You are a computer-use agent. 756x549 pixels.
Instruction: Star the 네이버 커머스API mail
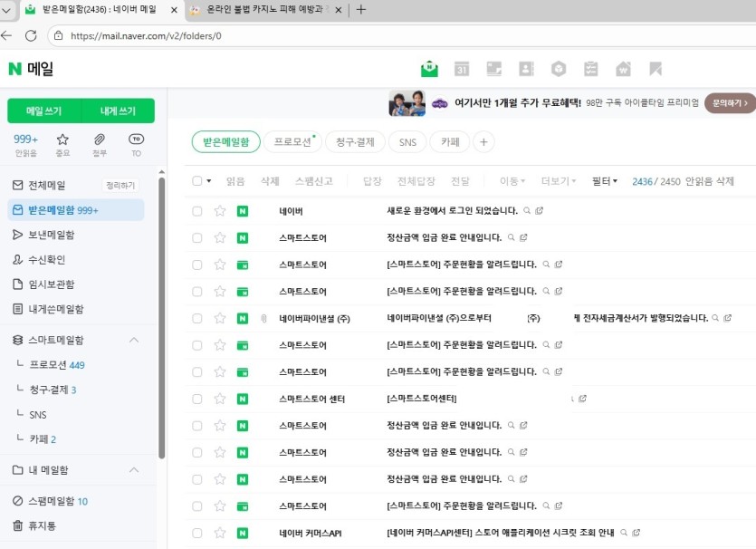coord(220,533)
